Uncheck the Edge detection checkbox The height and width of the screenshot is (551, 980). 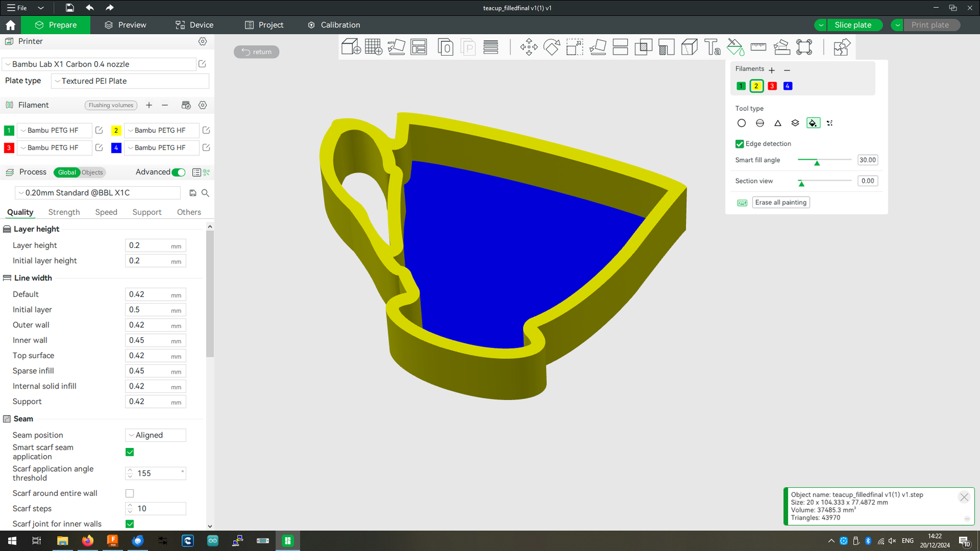pyautogui.click(x=740, y=144)
